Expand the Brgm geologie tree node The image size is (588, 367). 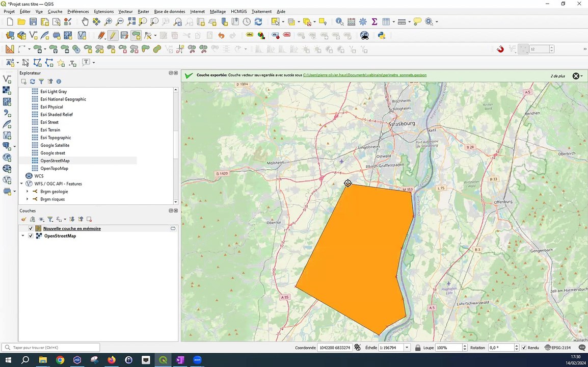pyautogui.click(x=28, y=192)
